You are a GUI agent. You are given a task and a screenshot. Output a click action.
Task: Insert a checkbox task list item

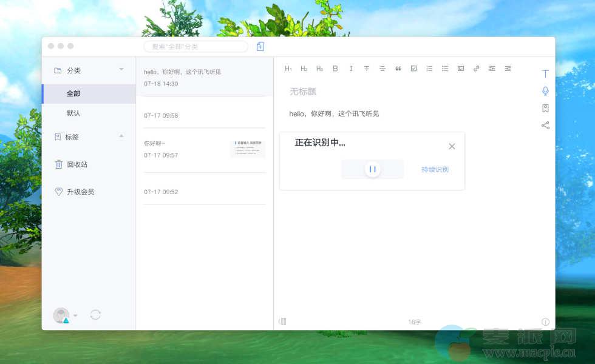(413, 69)
